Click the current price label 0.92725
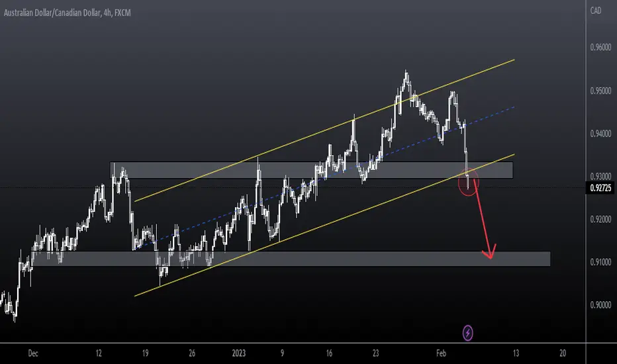Image resolution: width=617 pixels, height=364 pixels. coord(601,188)
